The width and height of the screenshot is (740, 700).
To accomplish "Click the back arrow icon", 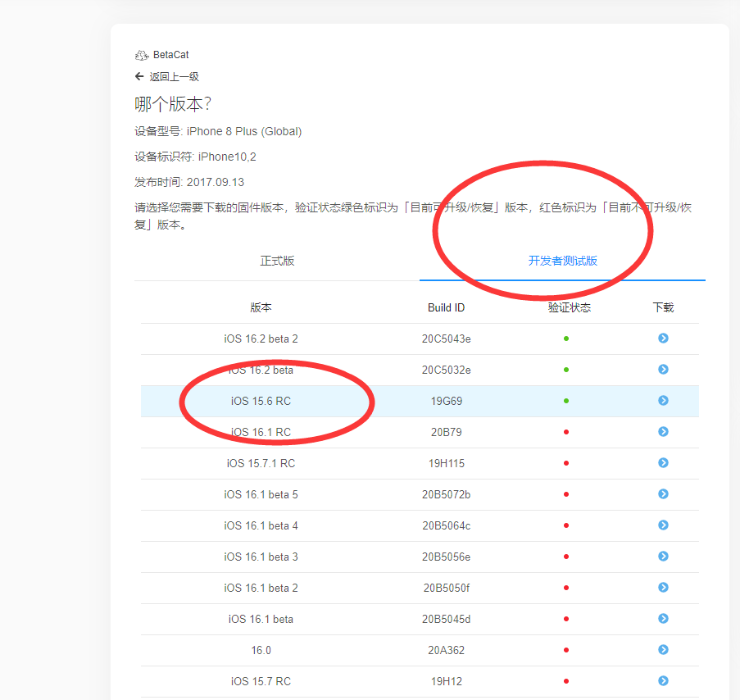I will pyautogui.click(x=139, y=76).
